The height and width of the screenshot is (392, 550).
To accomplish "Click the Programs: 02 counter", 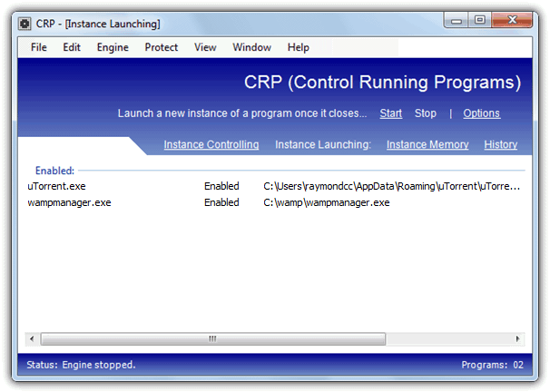I will pyautogui.click(x=493, y=365).
